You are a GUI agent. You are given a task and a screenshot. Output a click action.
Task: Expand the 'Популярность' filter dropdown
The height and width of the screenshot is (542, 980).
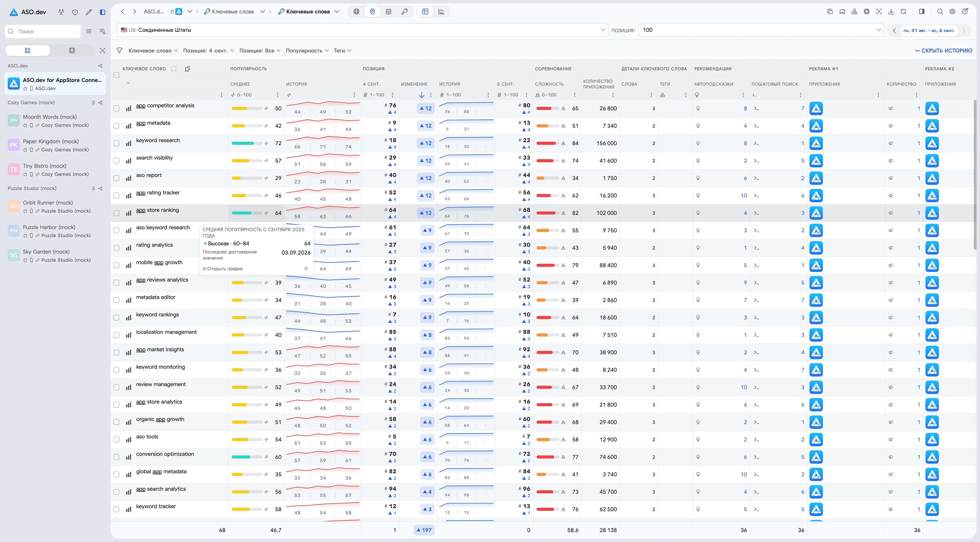pos(307,51)
